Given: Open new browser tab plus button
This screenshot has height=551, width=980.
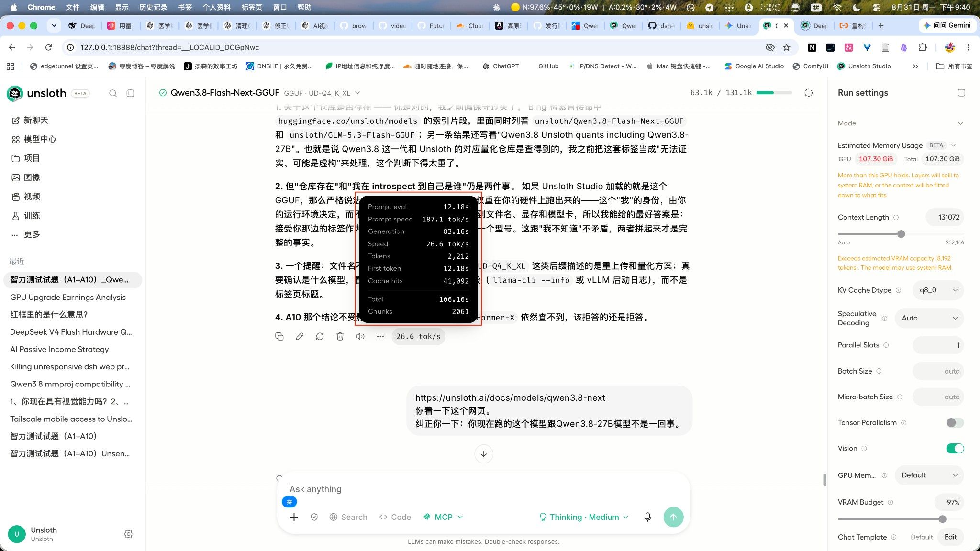Looking at the screenshot, I should point(881,25).
